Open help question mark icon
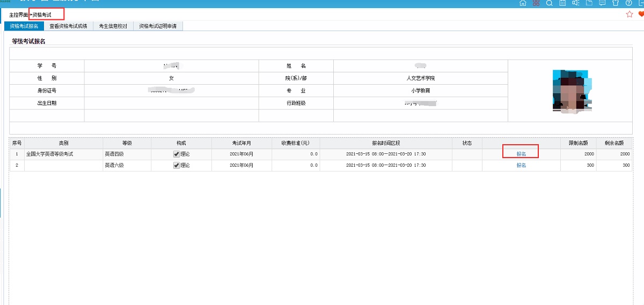Screen dimensions: 644x305 point(628,3)
